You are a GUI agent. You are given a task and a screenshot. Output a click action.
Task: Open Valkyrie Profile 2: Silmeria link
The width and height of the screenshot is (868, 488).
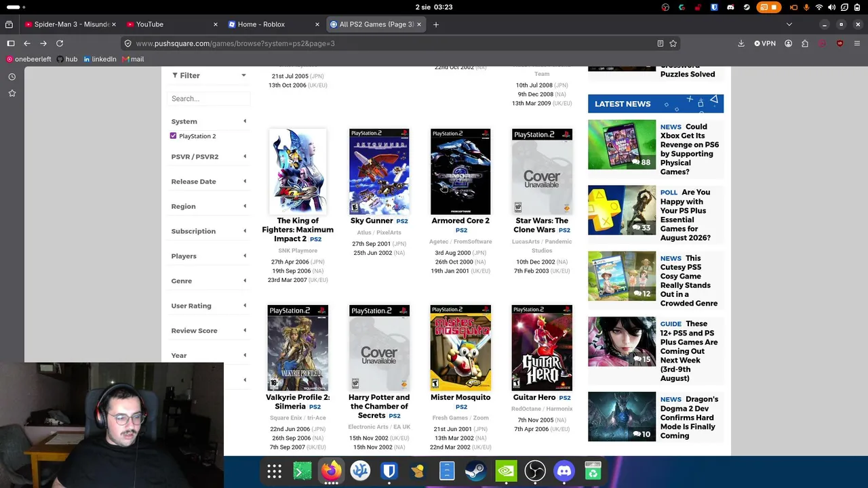point(298,402)
